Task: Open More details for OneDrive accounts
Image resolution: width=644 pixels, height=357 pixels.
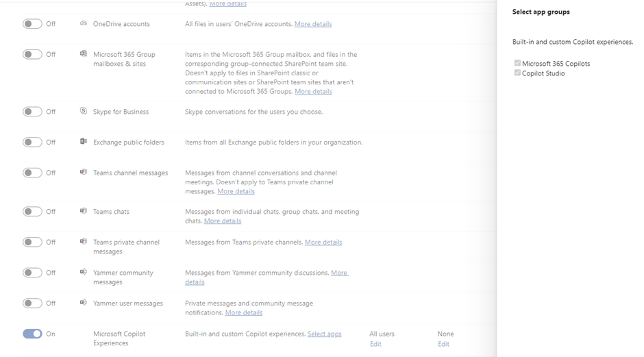Action: 313,24
